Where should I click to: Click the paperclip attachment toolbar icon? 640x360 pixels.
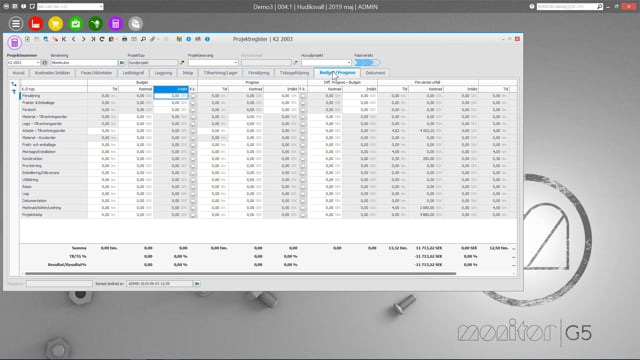tap(152, 39)
